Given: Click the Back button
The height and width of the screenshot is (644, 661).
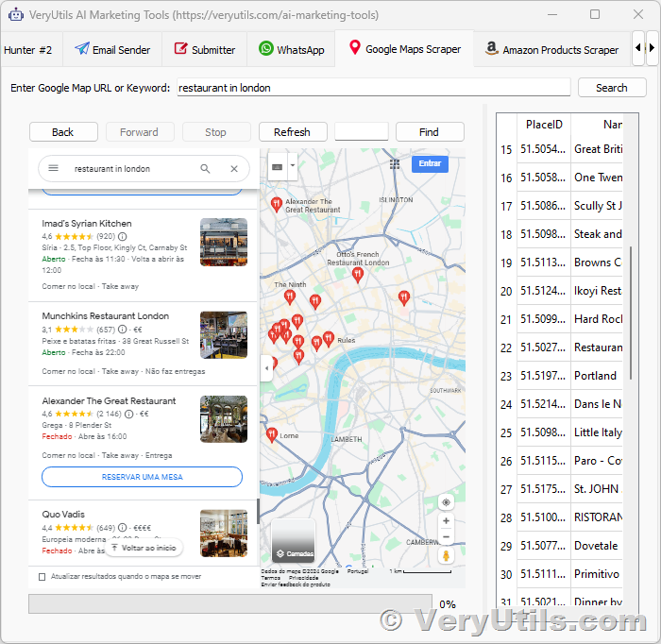Looking at the screenshot, I should tap(63, 132).
